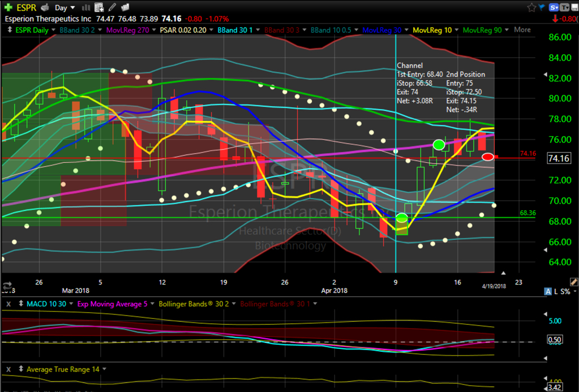This screenshot has height=392, width=579.
Task: Expand the Exp Moving Average 5 dropdown arrow
Action: coord(152,304)
